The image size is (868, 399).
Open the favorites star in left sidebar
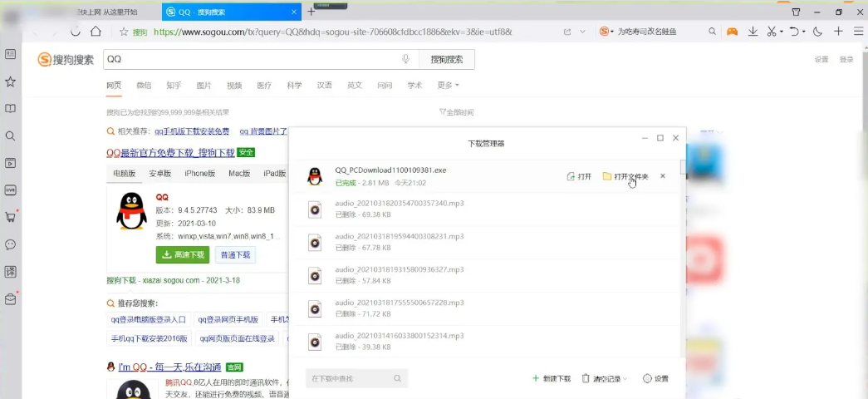[x=10, y=81]
